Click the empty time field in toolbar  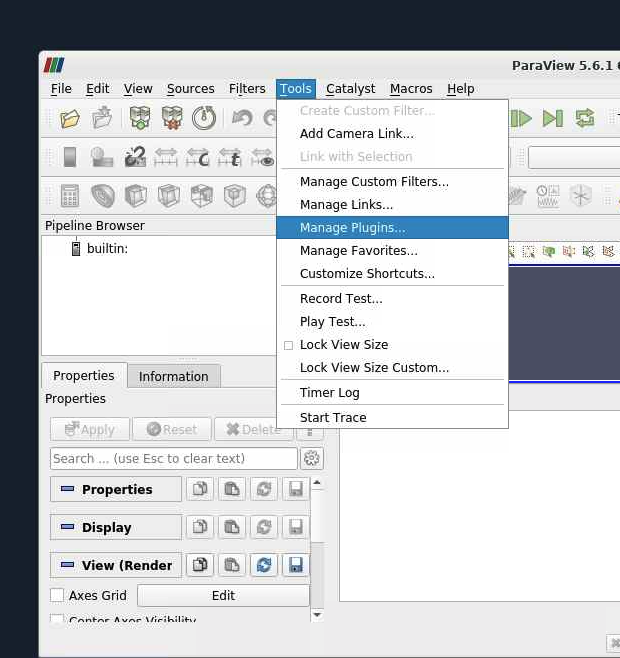pyautogui.click(x=574, y=157)
